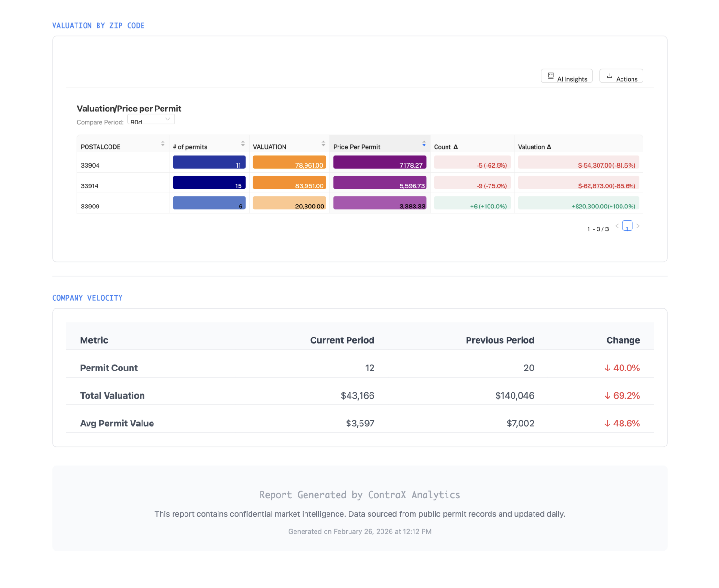Click the count change +6 (+100.0%)
The image size is (719, 588).
pyautogui.click(x=472, y=203)
